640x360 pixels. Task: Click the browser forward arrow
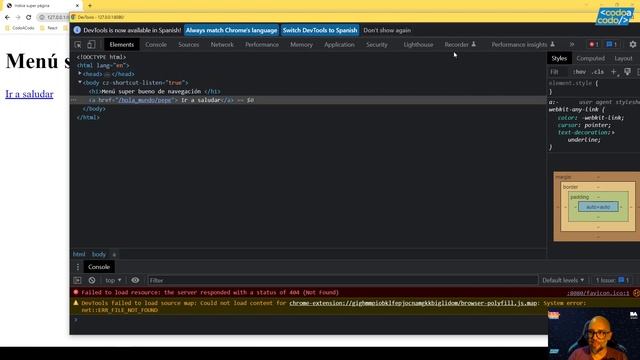point(18,17)
